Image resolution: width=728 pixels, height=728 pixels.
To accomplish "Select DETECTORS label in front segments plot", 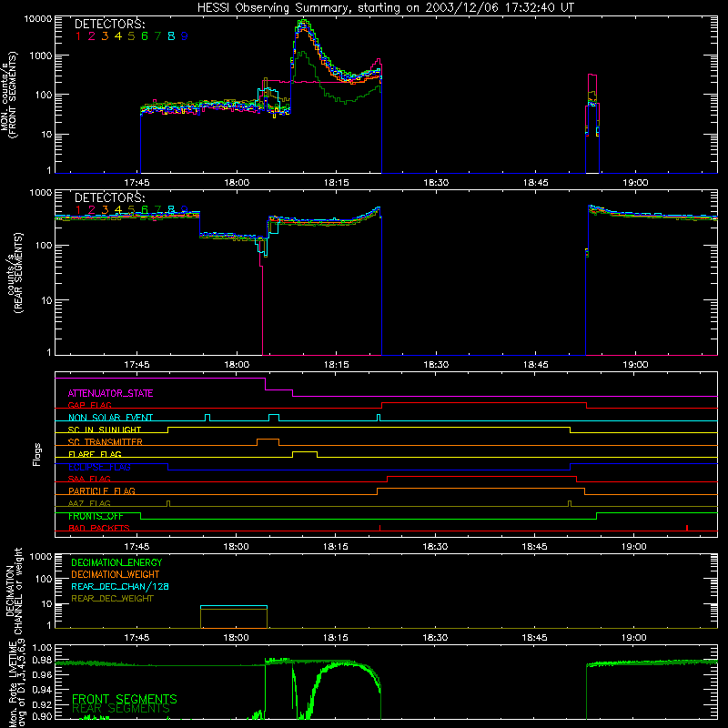I will click(109, 25).
